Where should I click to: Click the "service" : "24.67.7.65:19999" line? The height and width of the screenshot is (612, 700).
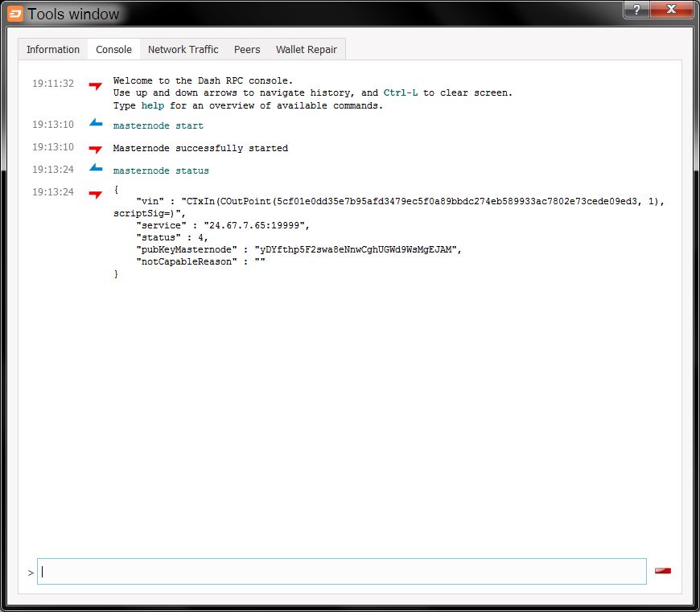coord(223,225)
